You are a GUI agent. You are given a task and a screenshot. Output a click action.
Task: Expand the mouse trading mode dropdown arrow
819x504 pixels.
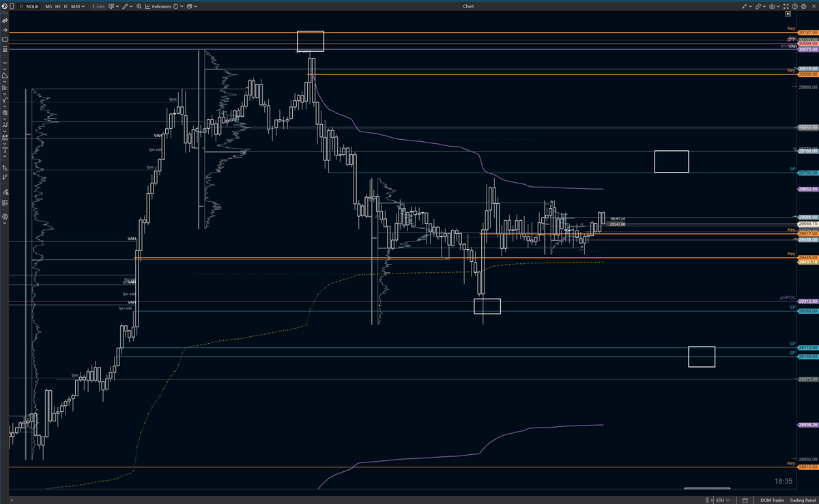[x=182, y=6]
